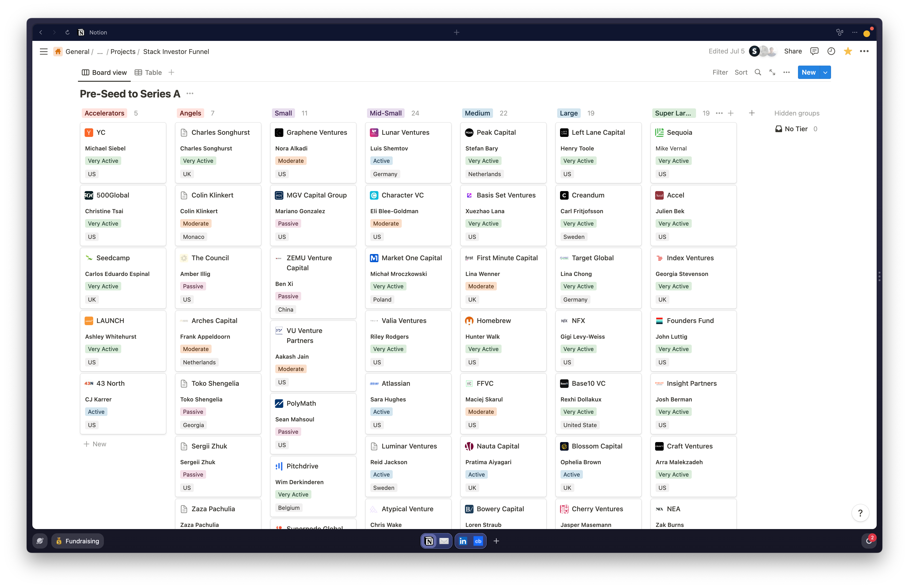Add new card under Accelerators
Image resolution: width=909 pixels, height=588 pixels.
pyautogui.click(x=95, y=444)
